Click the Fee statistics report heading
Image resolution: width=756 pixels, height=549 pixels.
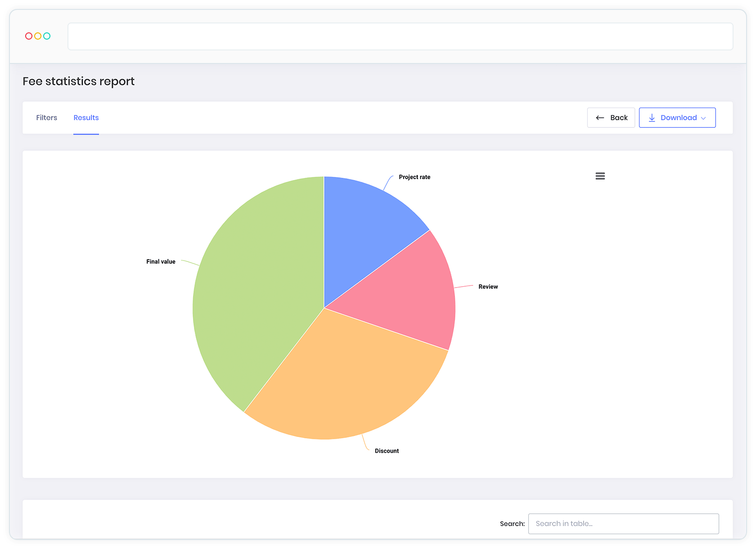point(79,81)
